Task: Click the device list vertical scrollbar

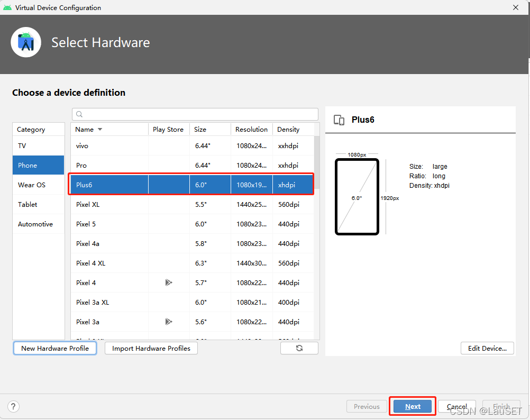Action: pyautogui.click(x=317, y=162)
